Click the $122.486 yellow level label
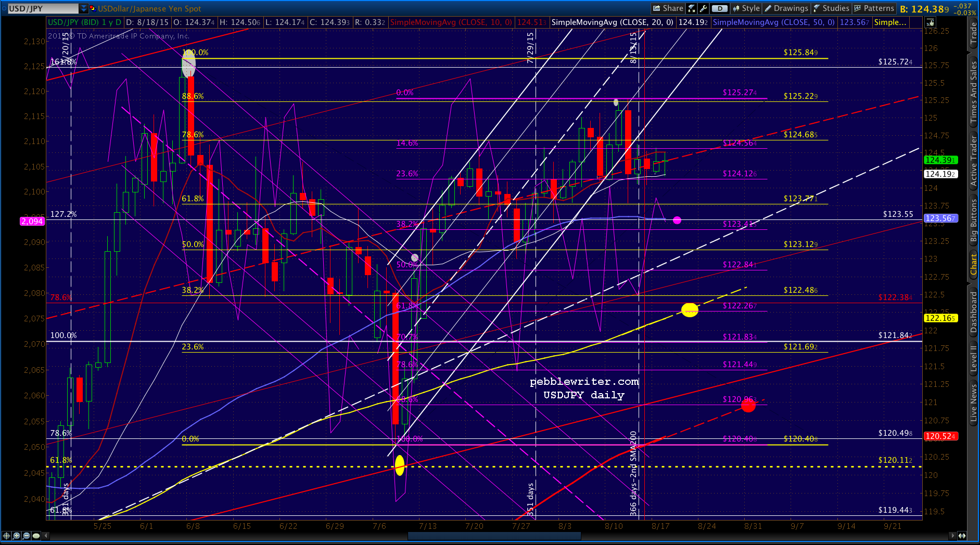The width and height of the screenshot is (980, 545). point(800,290)
